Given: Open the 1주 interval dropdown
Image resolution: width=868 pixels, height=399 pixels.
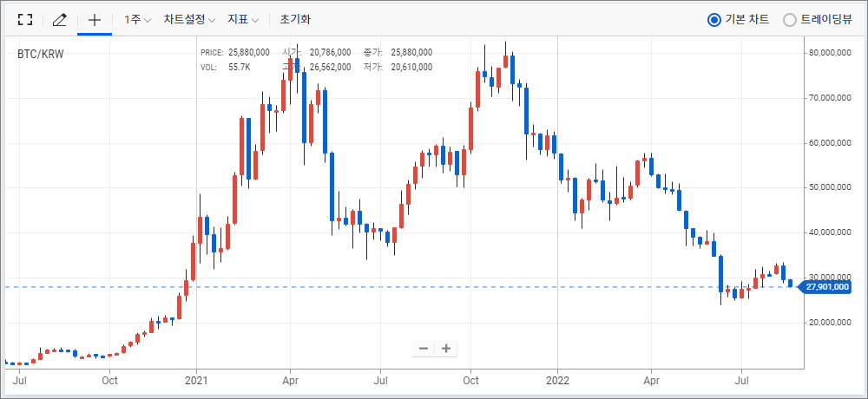Looking at the screenshot, I should [137, 20].
